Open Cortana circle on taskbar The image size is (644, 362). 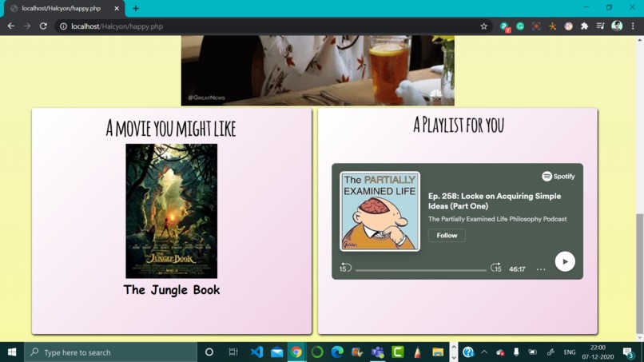(209, 352)
